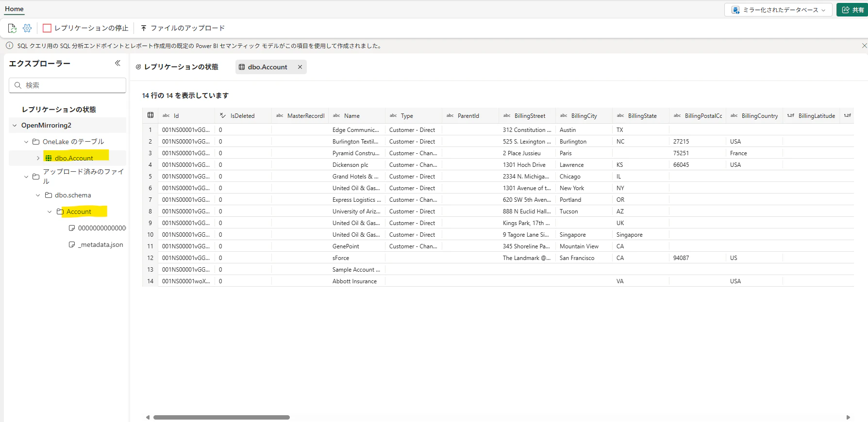Image resolution: width=868 pixels, height=422 pixels.
Task: Click the アップロード済みのファイル folder icon
Action: coord(36,177)
